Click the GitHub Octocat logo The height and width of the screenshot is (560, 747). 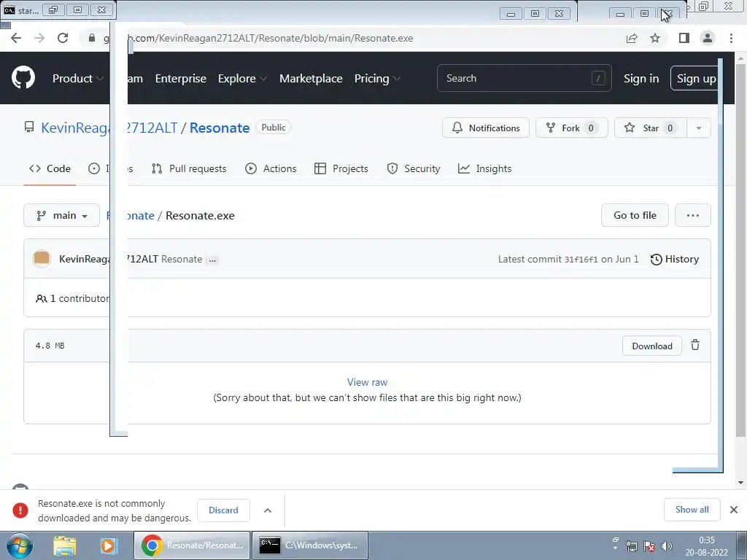pyautogui.click(x=23, y=78)
